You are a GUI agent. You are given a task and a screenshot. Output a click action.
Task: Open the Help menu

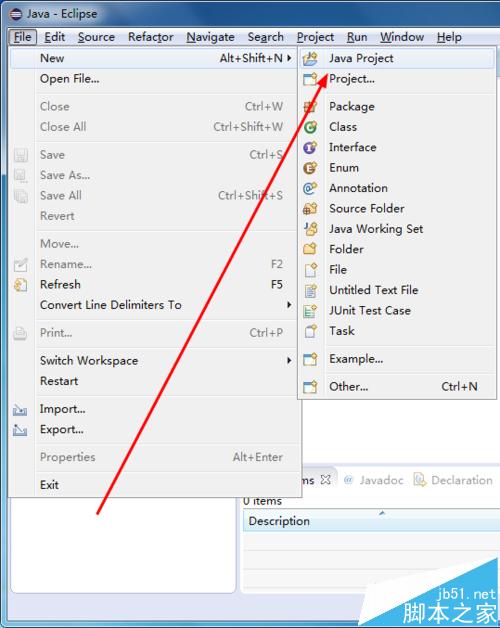[449, 37]
